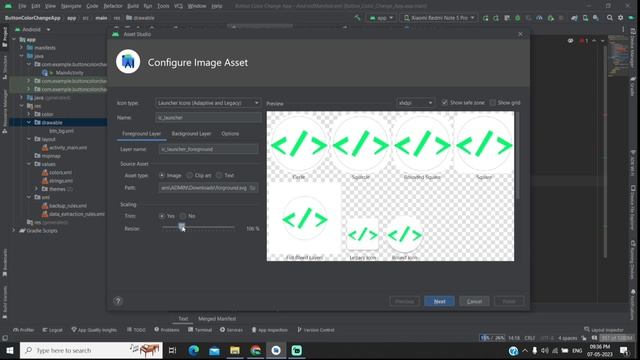Open Chrome from taskbar
This screenshot has width=640, height=360.
[x=256, y=350]
